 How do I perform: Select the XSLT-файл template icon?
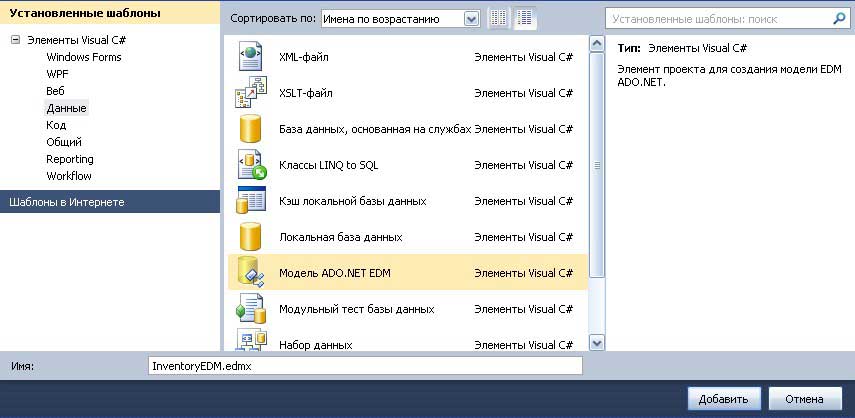pyautogui.click(x=249, y=93)
